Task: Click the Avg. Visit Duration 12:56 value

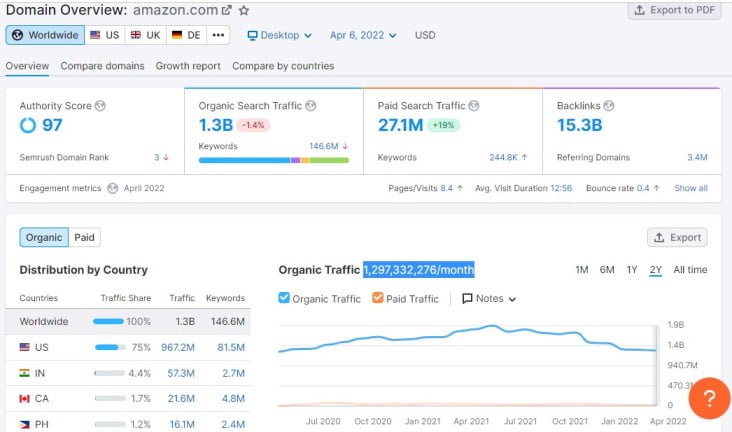Action: coord(561,188)
